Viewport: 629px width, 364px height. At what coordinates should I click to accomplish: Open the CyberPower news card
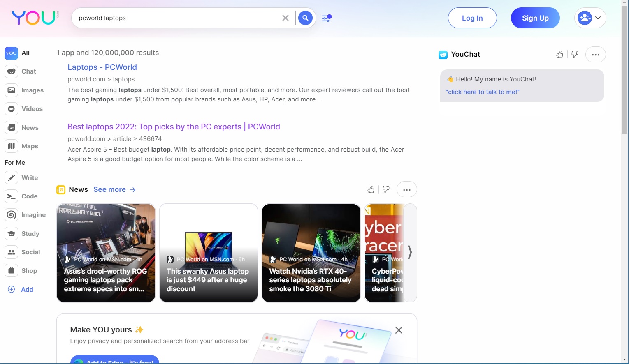(x=384, y=253)
